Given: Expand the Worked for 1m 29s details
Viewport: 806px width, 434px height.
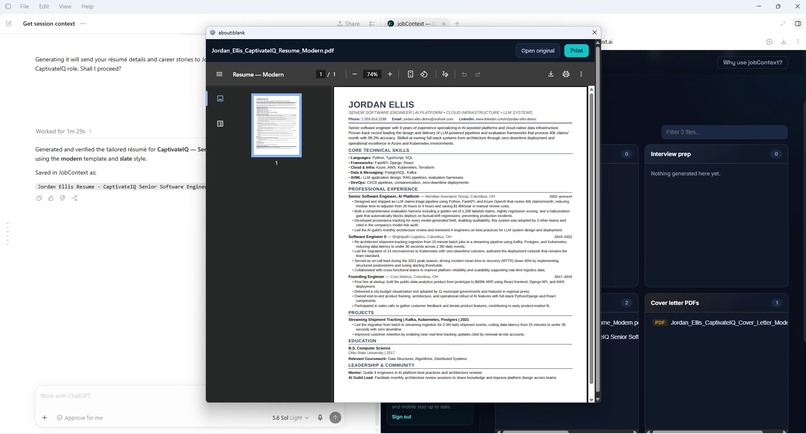Looking at the screenshot, I should [x=64, y=131].
